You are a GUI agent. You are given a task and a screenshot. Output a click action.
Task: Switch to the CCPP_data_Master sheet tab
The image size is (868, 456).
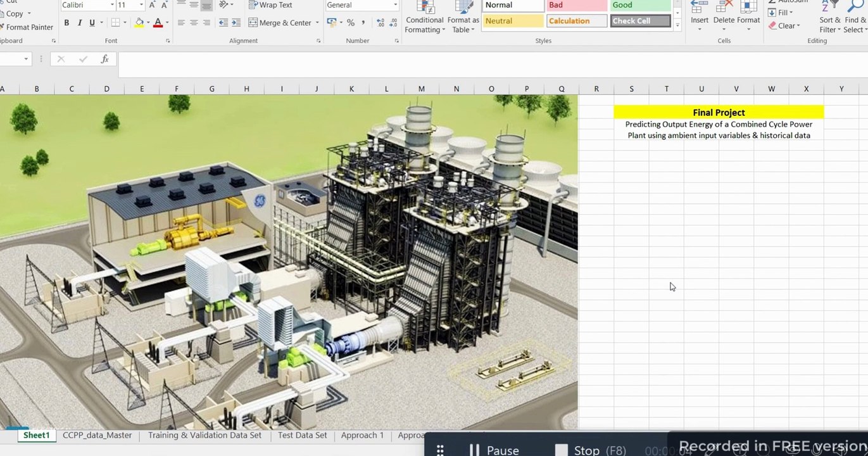coord(97,435)
